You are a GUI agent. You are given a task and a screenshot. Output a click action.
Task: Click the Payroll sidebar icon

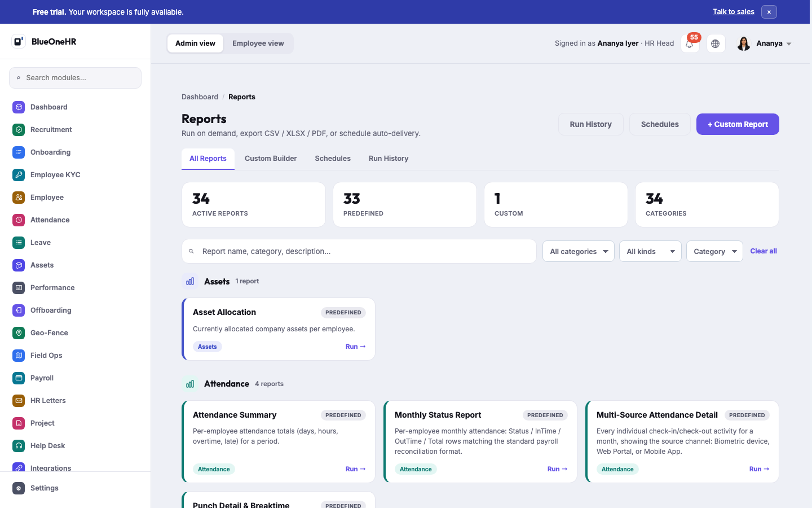point(19,378)
